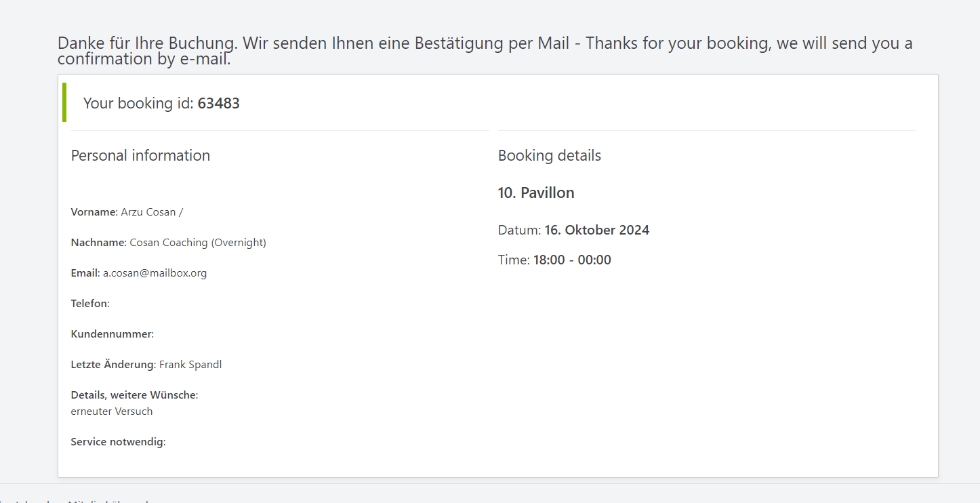This screenshot has height=503, width=980.
Task: Click the Details, weitere Wünsche label
Action: click(134, 395)
